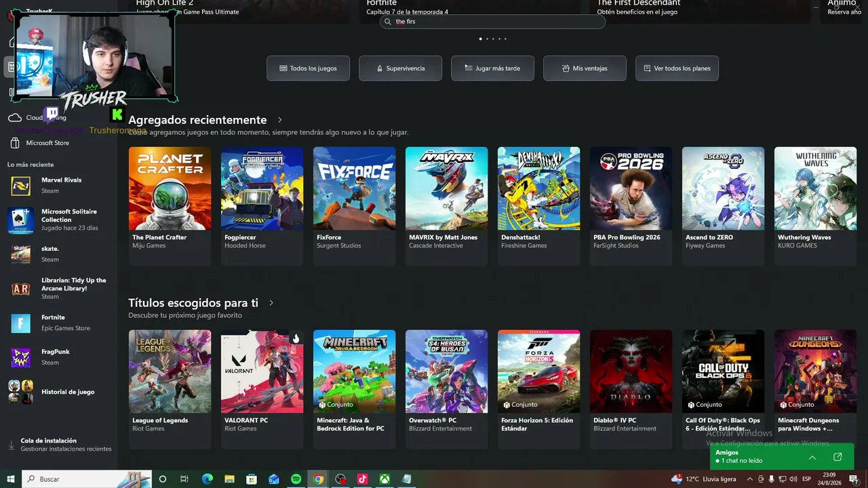Show hidden system tray icons
The width and height of the screenshot is (868, 488).
[x=749, y=479]
